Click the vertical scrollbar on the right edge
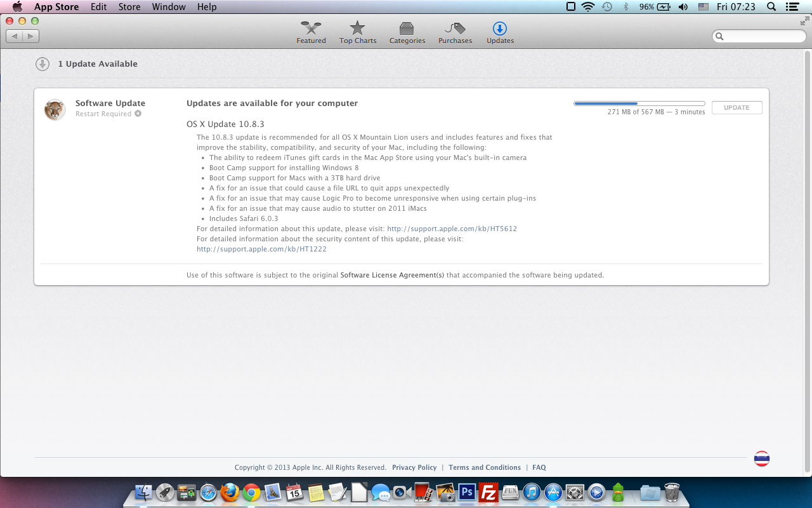 [808, 262]
